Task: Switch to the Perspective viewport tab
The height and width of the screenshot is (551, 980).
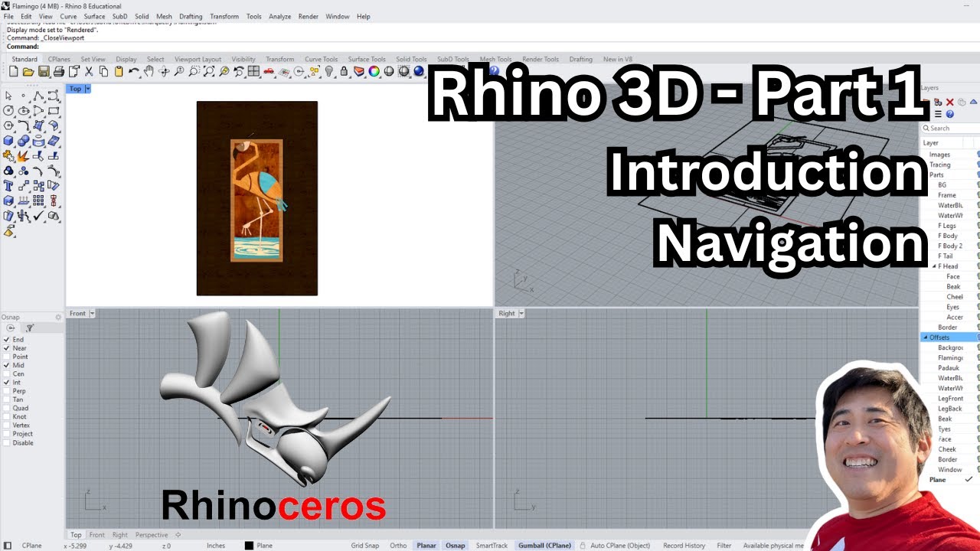Action: point(152,535)
